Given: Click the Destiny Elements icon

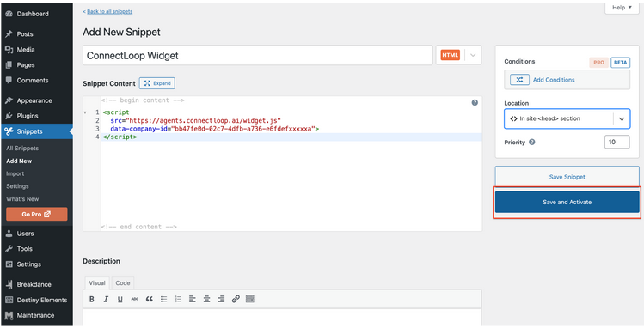Looking at the screenshot, I should 9,301.
